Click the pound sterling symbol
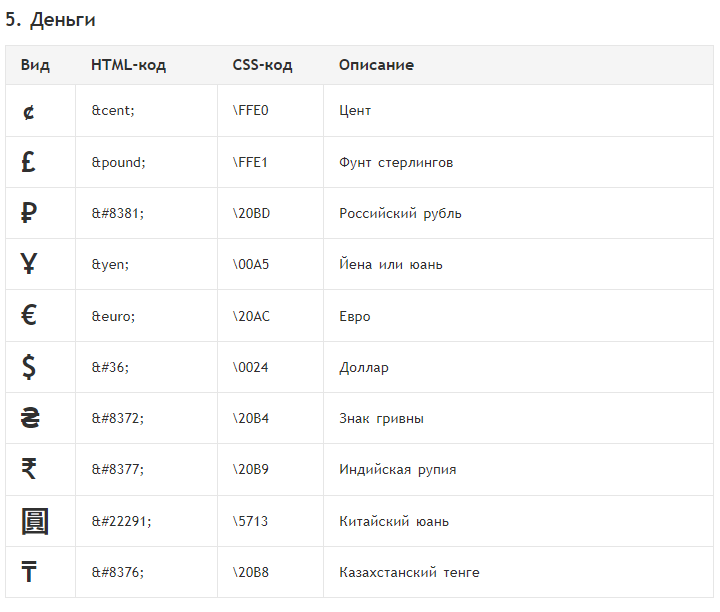Screen dimensions: 720x612 28,162
